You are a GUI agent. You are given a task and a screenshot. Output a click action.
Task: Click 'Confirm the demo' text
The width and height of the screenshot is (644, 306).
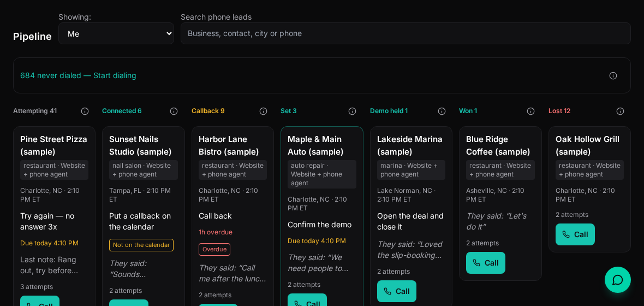point(319,225)
